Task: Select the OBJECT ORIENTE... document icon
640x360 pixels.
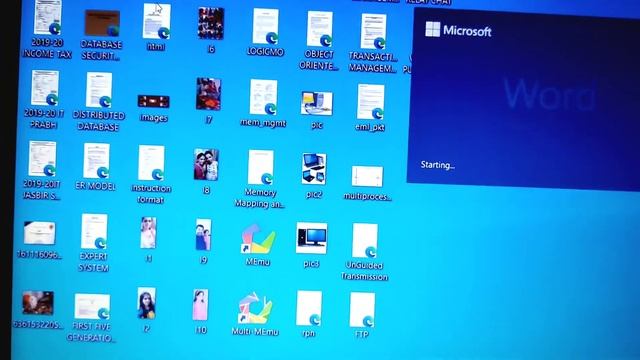Action: [x=320, y=29]
